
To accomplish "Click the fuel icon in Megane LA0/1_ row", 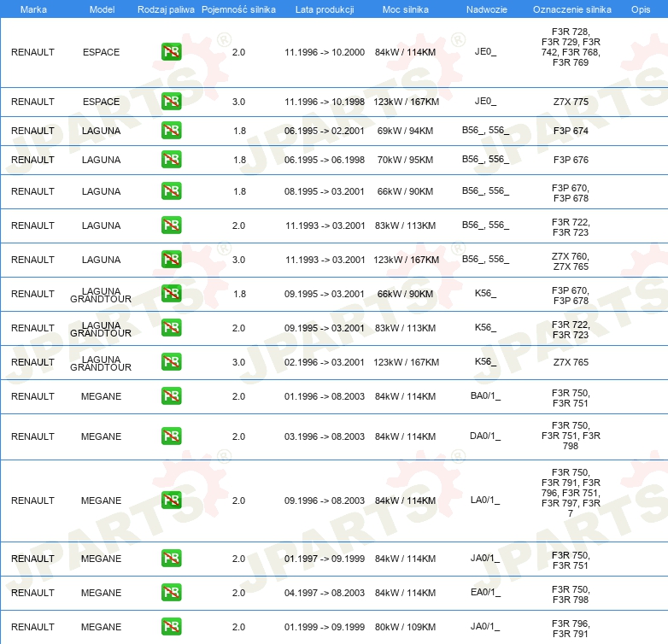I will [171, 501].
